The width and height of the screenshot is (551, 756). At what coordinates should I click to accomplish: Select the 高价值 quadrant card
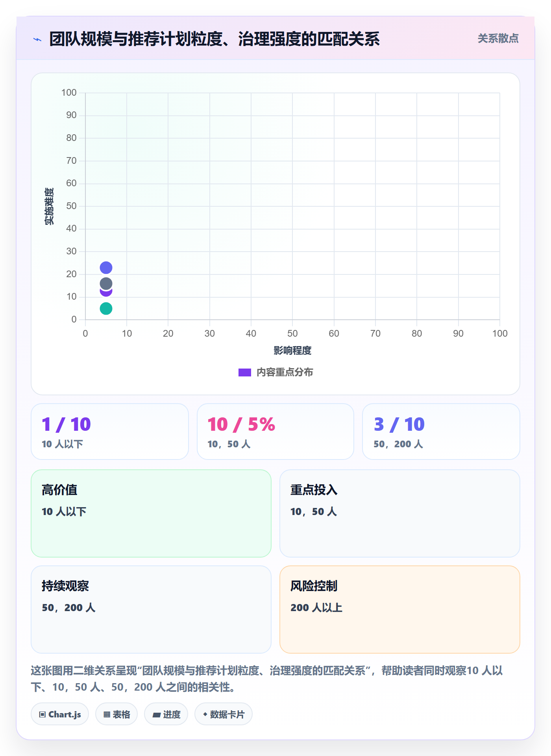click(x=151, y=513)
